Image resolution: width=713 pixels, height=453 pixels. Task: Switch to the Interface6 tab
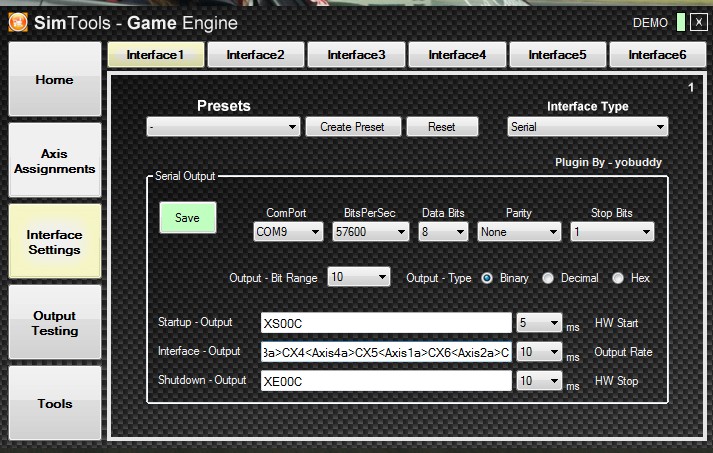tap(658, 55)
